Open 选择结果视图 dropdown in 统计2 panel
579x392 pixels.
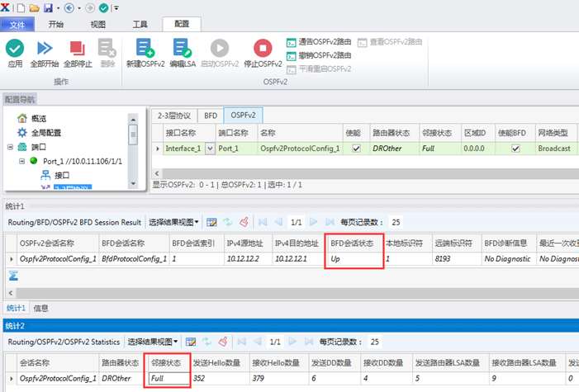[153, 342]
